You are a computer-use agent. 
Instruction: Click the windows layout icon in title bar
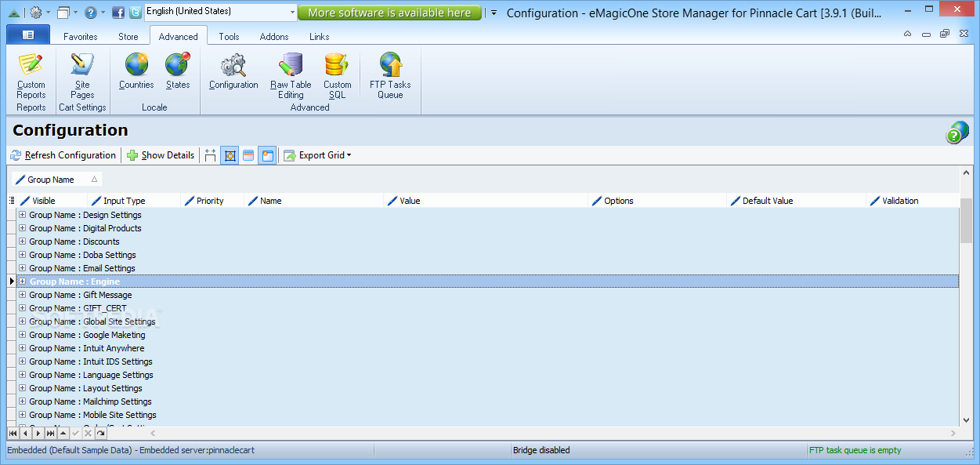(x=63, y=13)
